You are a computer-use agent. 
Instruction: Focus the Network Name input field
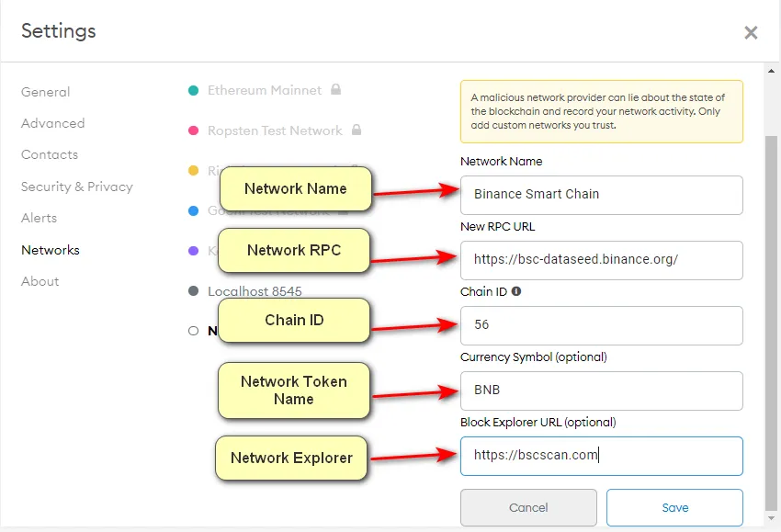tap(601, 195)
